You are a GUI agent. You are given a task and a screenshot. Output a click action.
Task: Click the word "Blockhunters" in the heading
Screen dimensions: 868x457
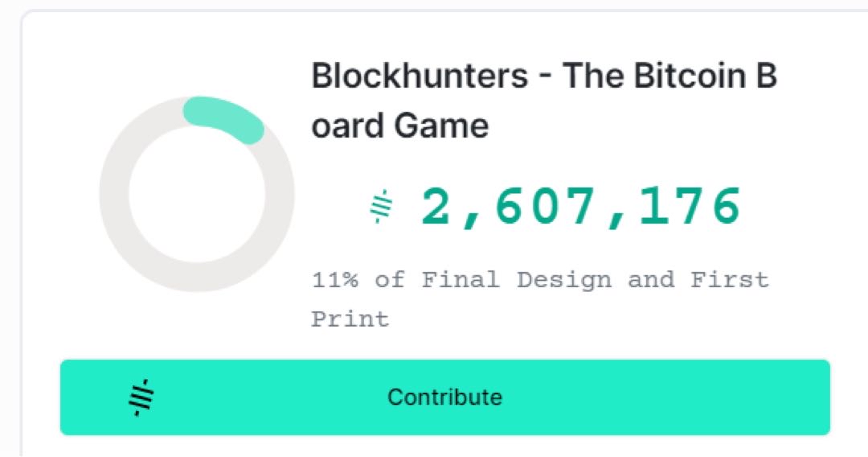tap(420, 77)
